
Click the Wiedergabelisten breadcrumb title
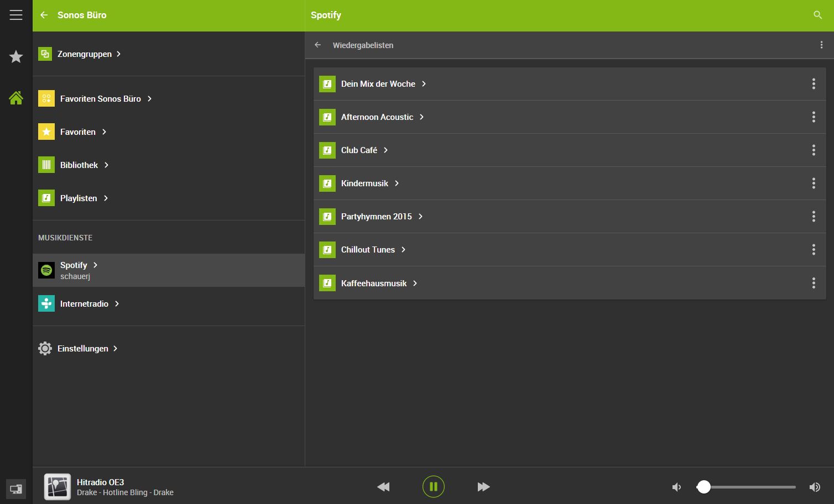tap(363, 45)
